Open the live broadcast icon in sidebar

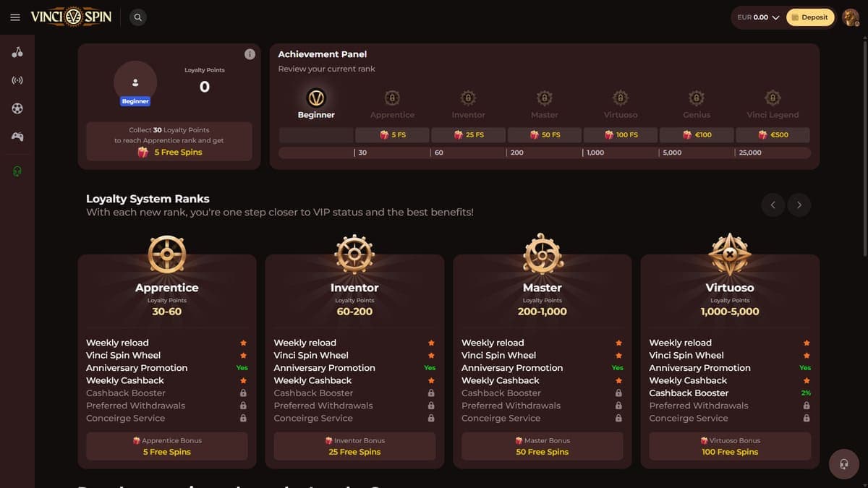point(17,80)
